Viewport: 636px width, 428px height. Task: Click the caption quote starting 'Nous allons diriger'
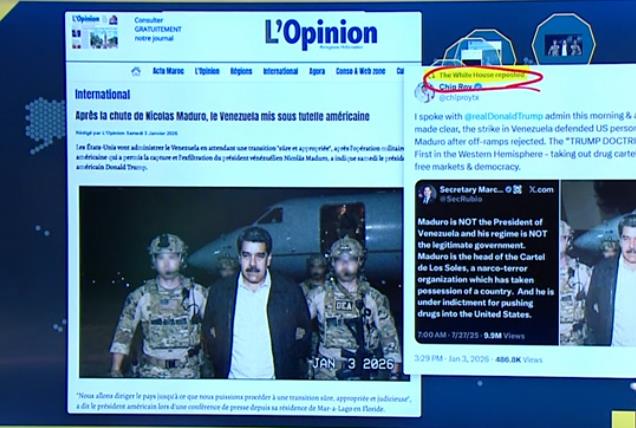(243, 404)
